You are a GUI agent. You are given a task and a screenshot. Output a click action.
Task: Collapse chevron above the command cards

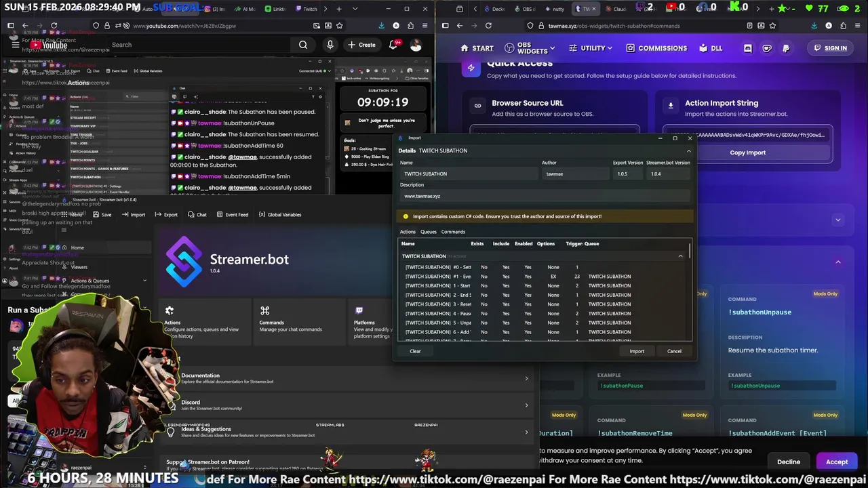point(838,262)
